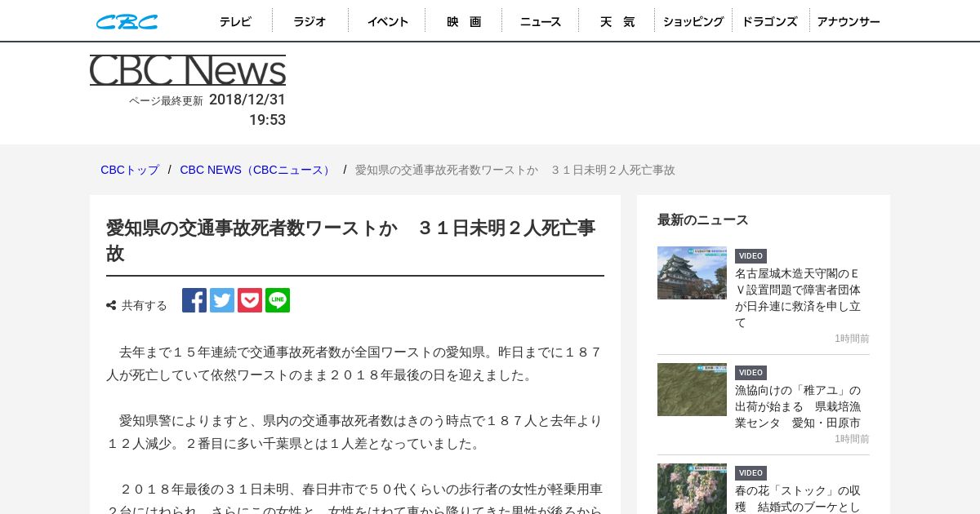
Task: Click 1時間前 timestamp under Nagoya Castle story
Action: point(852,339)
